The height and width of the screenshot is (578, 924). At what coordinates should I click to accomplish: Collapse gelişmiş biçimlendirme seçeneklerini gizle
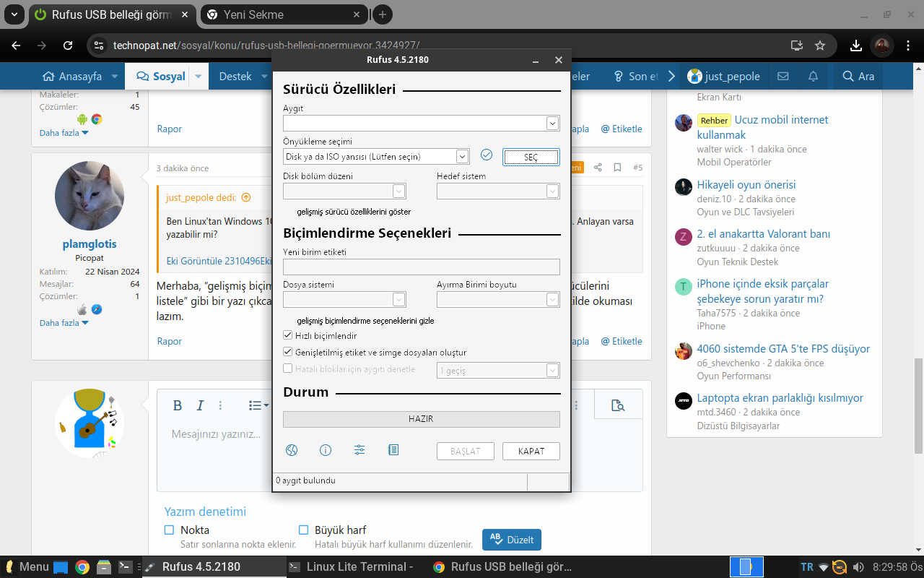pyautogui.click(x=365, y=321)
